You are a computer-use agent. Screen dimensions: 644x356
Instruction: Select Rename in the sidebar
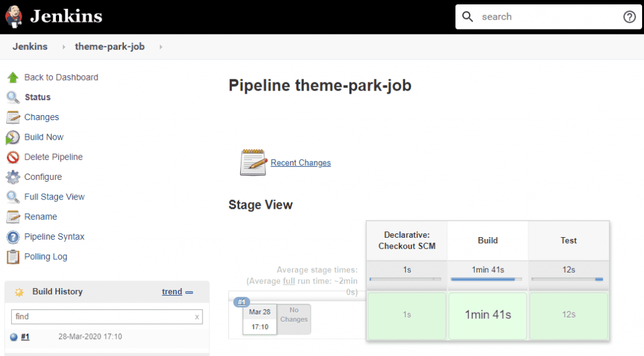point(40,217)
